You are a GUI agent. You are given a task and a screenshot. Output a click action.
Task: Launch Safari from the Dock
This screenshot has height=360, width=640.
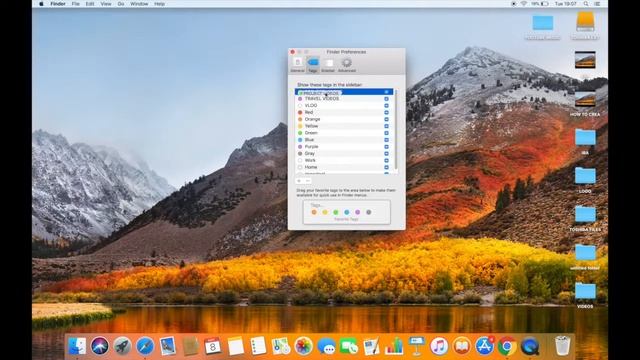pos(144,346)
